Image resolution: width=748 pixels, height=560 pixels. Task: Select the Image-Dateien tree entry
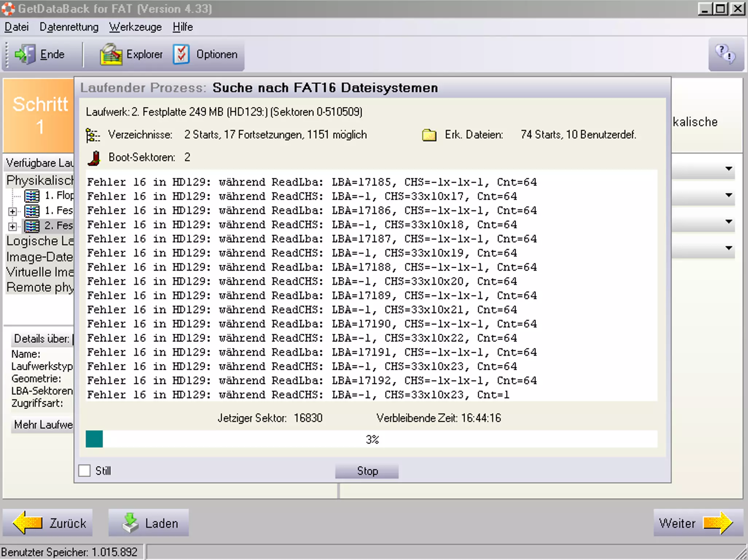tap(40, 257)
